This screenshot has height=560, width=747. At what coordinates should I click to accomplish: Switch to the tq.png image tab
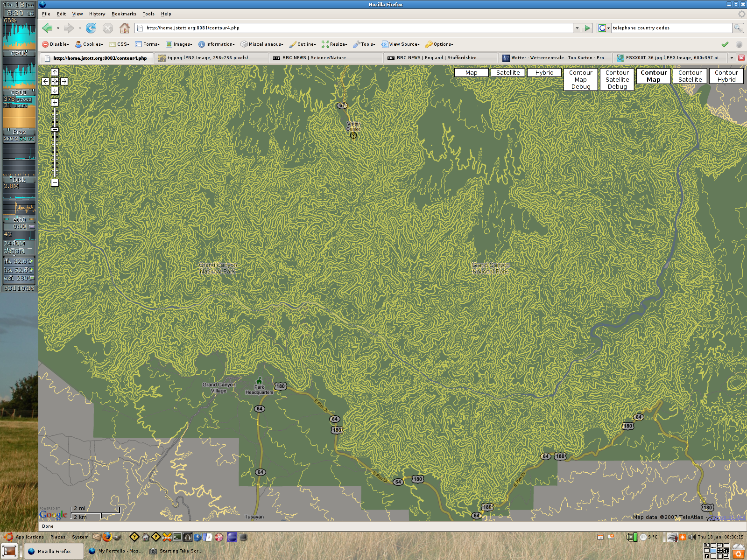pyautogui.click(x=211, y=58)
